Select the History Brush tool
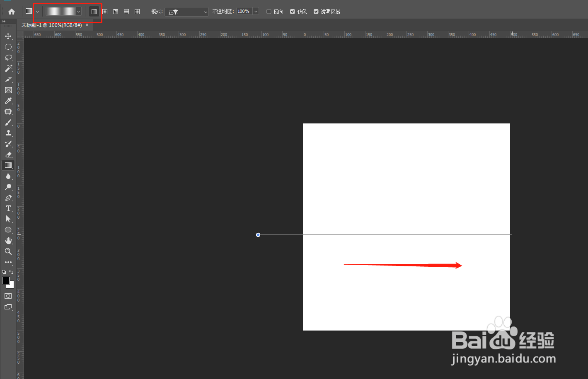The image size is (588, 379). click(8, 144)
